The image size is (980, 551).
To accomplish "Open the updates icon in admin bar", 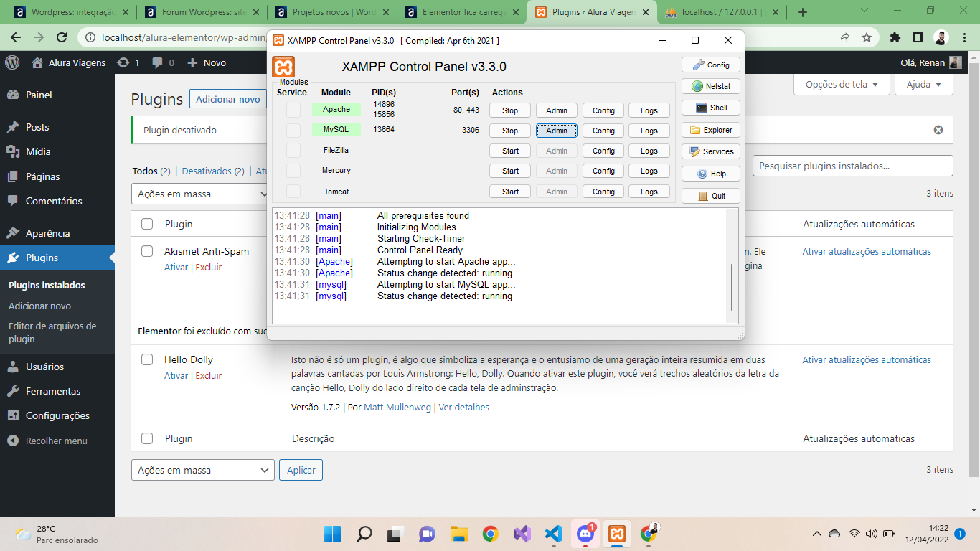I will [129, 62].
